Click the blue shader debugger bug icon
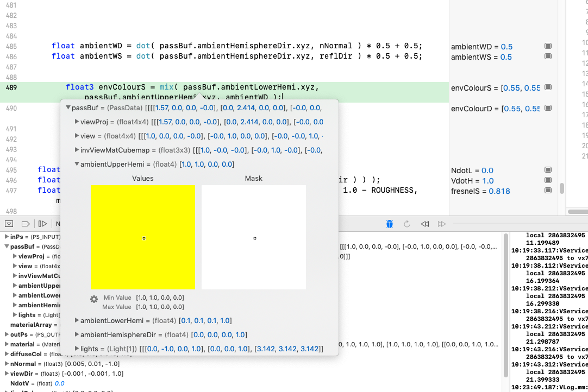Image resolution: width=588 pixels, height=392 pixels. coord(390,224)
